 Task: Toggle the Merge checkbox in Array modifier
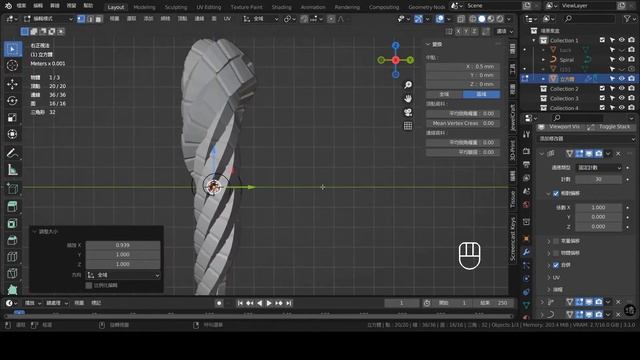[x=556, y=265]
